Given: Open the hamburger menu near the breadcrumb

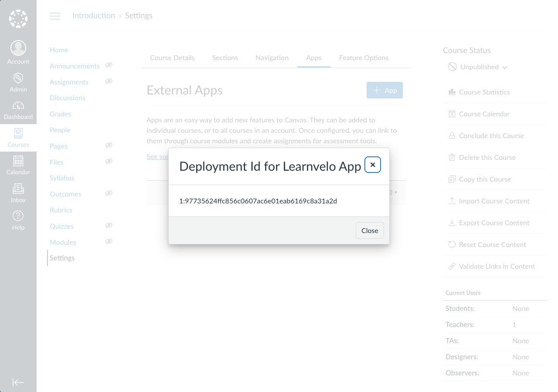Looking at the screenshot, I should pyautogui.click(x=55, y=16).
